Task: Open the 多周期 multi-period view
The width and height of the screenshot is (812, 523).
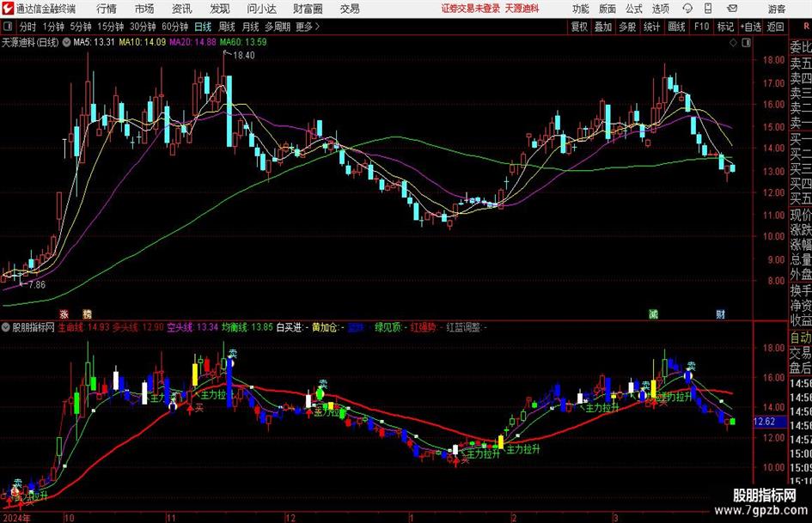Action: pos(278,27)
